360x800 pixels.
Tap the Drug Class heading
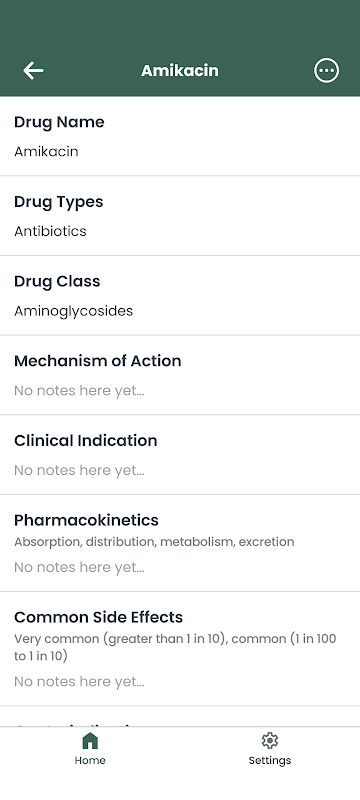57,281
